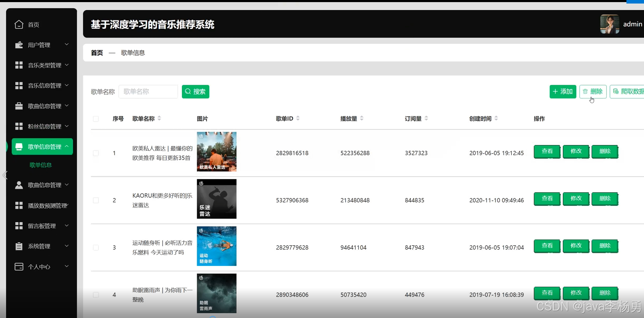Screen dimensions: 644x318
Task: Click the 添加 button
Action: coord(563,91)
